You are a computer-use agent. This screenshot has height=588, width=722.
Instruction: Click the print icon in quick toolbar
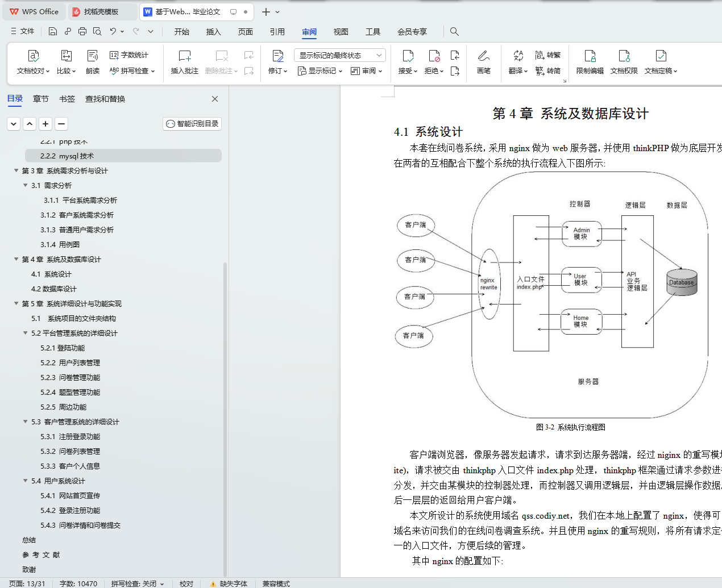point(82,31)
